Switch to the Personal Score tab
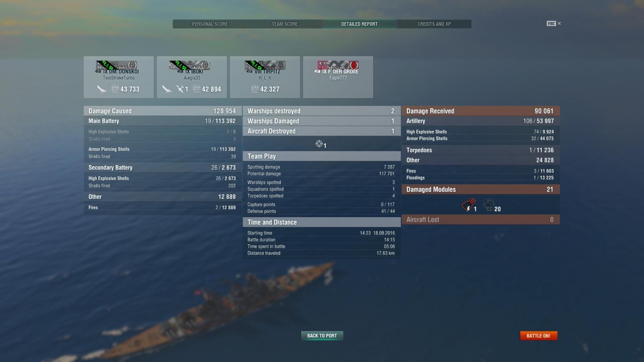Viewport: 644px width, 362px height. [210, 24]
